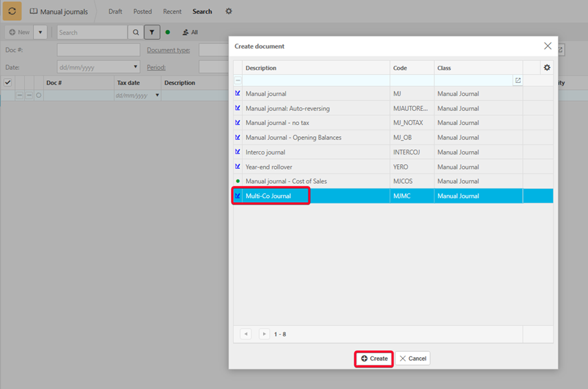Click the Cancel button
Screen dimensions: 588x389
tap(412, 358)
